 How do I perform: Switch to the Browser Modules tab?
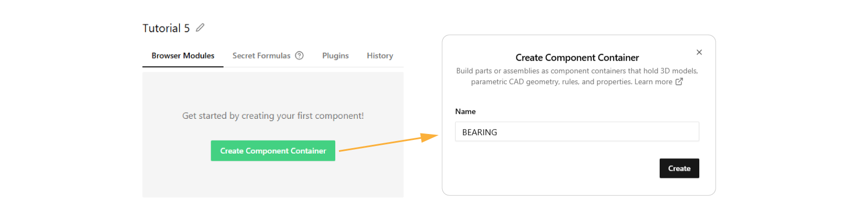(183, 55)
